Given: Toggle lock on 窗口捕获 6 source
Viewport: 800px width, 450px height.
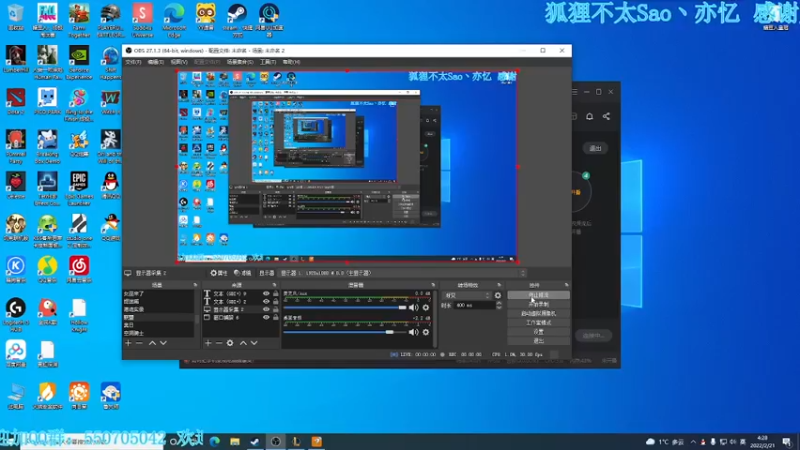Looking at the screenshot, I should 276,317.
